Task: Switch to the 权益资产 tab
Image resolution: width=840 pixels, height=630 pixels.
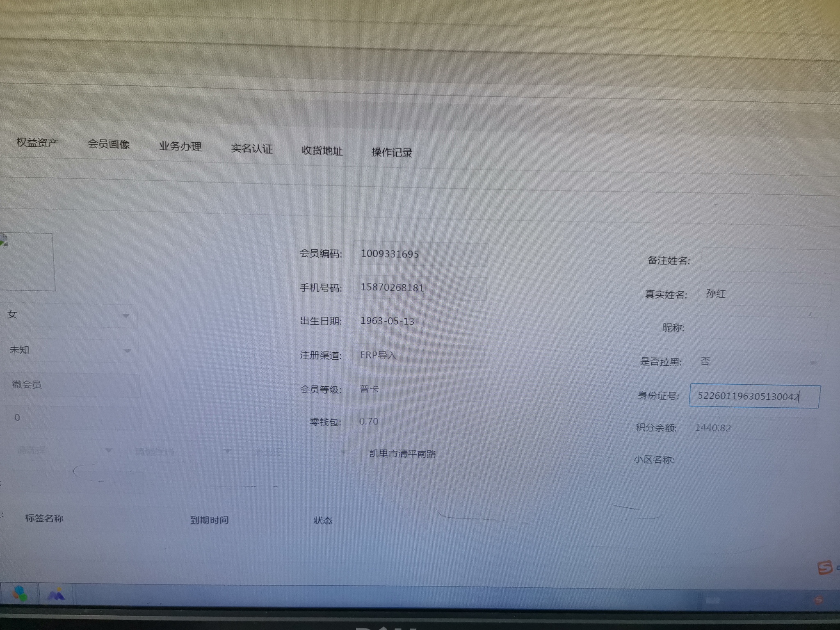Action: [37, 142]
